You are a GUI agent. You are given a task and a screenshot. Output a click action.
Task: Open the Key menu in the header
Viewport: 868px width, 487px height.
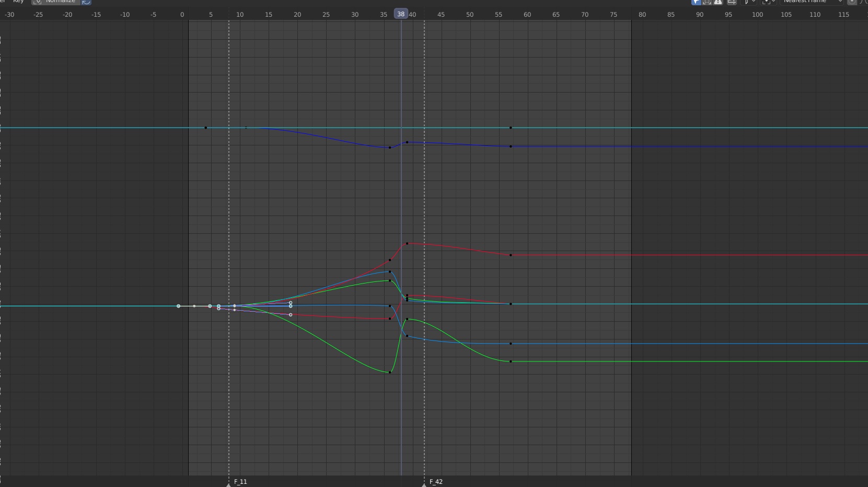pos(18,2)
